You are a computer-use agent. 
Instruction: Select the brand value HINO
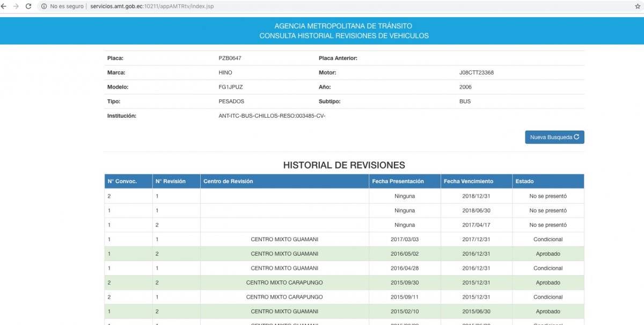(225, 73)
